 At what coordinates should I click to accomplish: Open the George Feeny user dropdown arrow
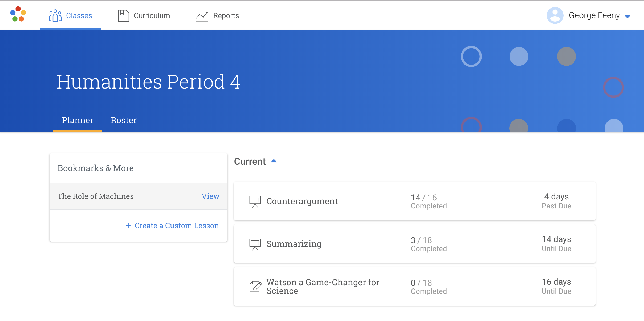pyautogui.click(x=627, y=17)
